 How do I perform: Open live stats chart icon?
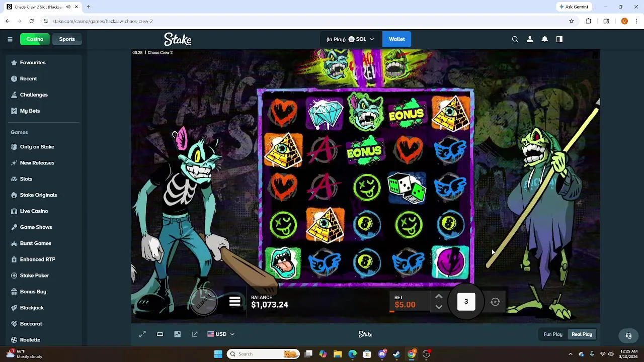177,334
